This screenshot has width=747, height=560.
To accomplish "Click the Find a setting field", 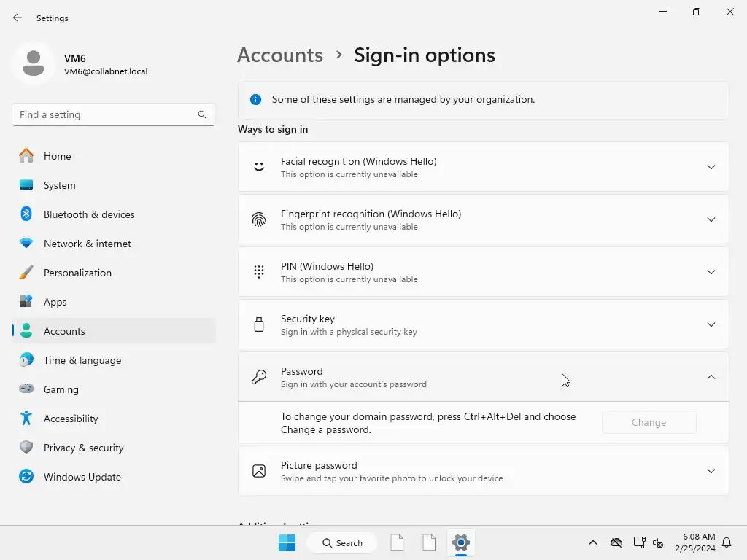I will click(113, 114).
